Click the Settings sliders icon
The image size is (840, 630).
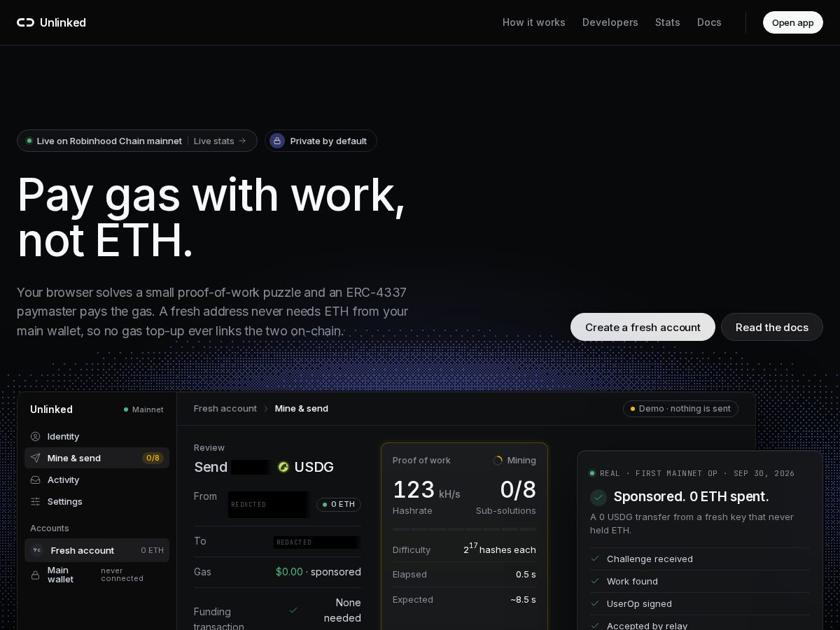point(35,501)
